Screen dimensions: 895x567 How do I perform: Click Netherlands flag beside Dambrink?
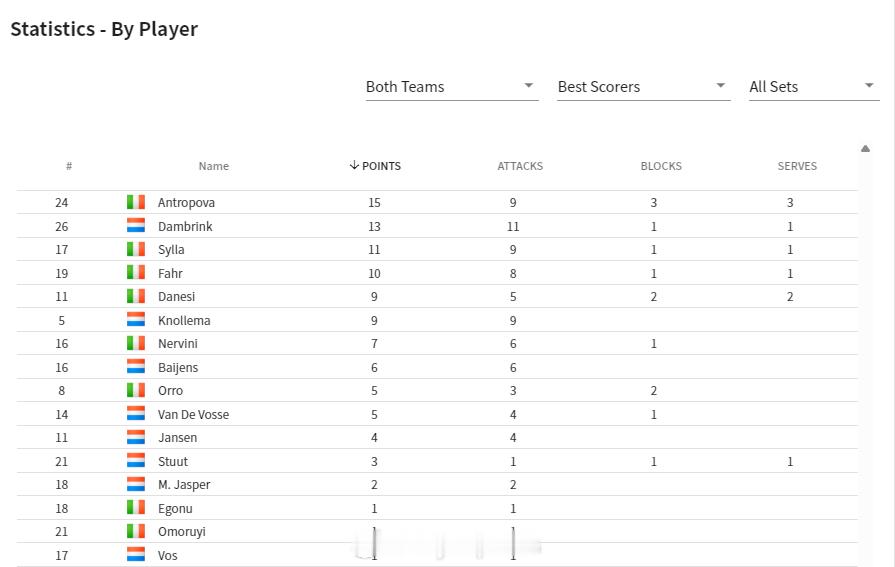pyautogui.click(x=136, y=226)
